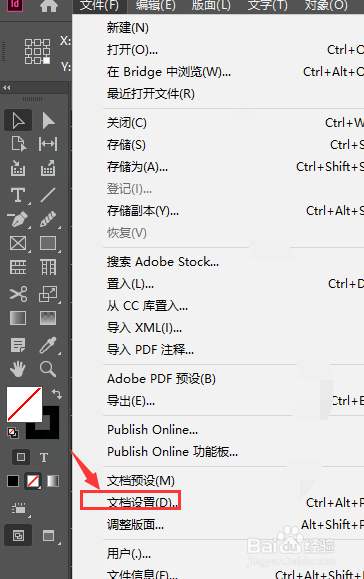Select the Content Placer tool
364x579 pixels.
(48, 168)
